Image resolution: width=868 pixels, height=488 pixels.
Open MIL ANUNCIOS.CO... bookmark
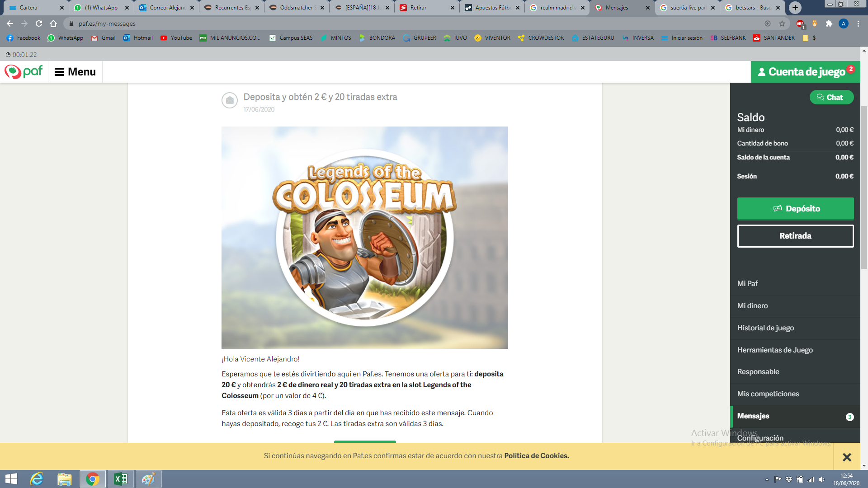click(230, 38)
